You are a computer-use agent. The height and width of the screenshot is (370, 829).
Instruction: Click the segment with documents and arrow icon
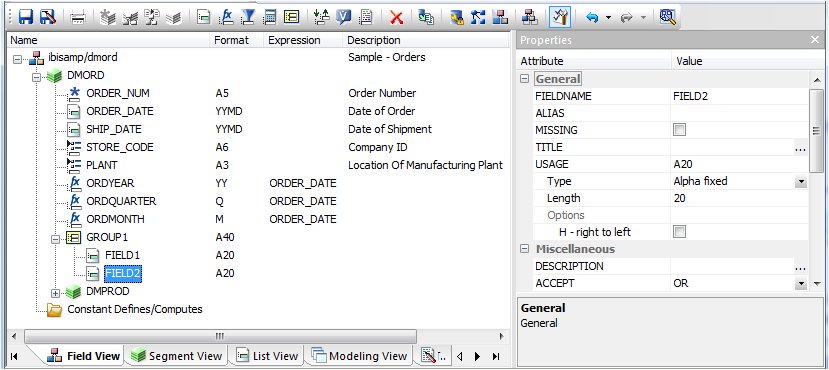[152, 17]
